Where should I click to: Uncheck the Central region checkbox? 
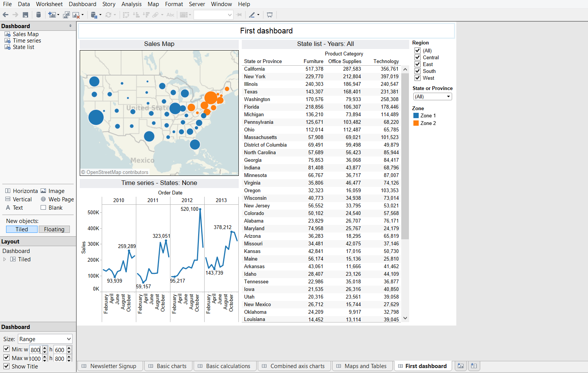click(418, 57)
